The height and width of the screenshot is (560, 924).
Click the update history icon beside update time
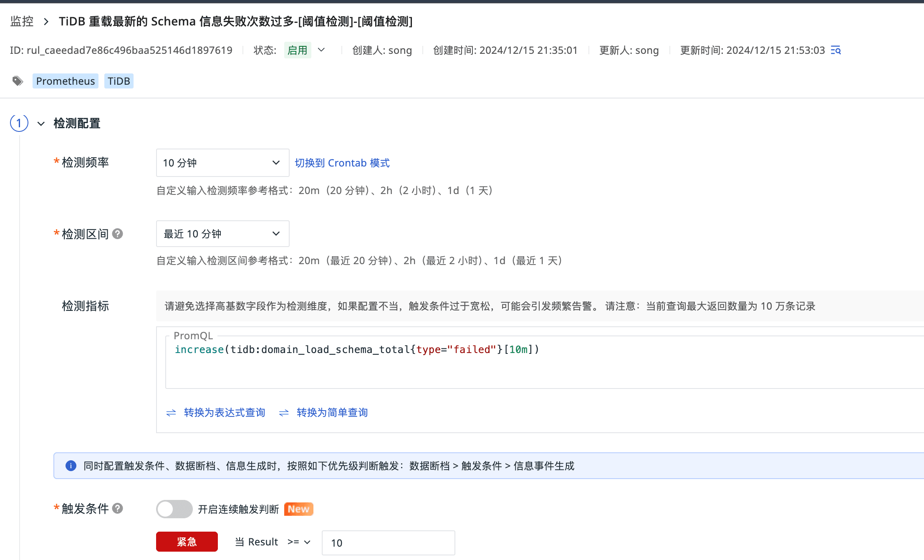point(836,50)
